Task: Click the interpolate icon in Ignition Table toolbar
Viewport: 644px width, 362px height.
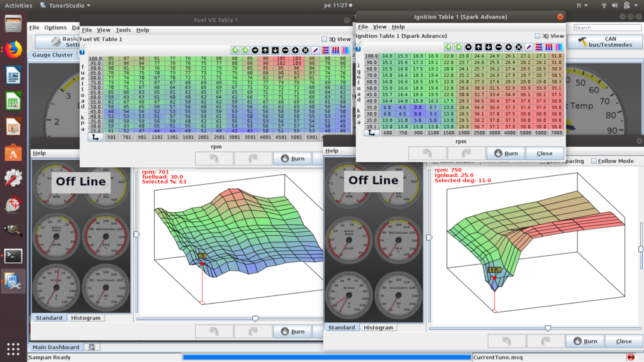Action: pos(529,47)
